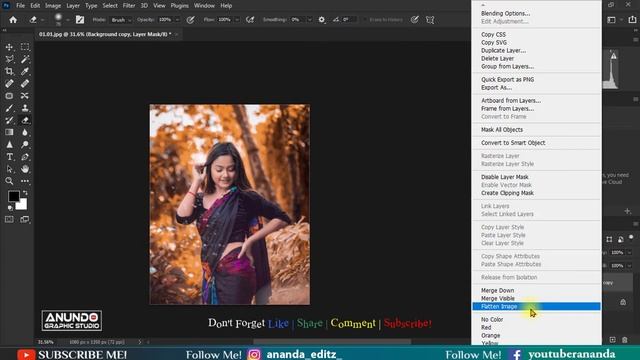Toggle pressure for size icon
The width and height of the screenshot is (640, 360).
(415, 20)
